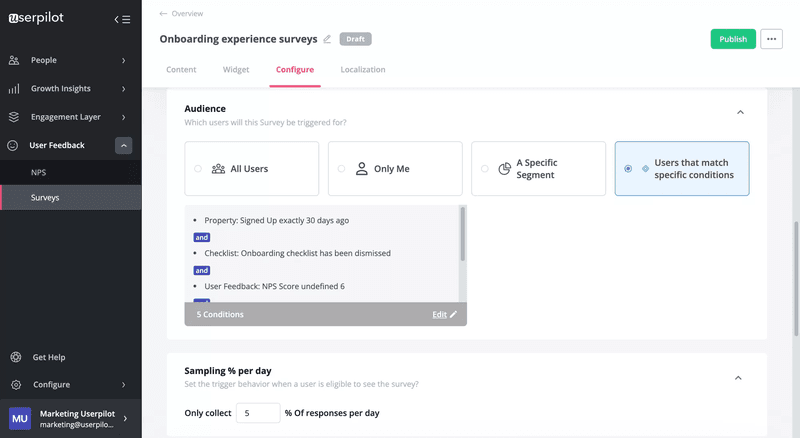The width and height of the screenshot is (800, 438).
Task: Click the '5 Conditions' label
Action: [220, 314]
